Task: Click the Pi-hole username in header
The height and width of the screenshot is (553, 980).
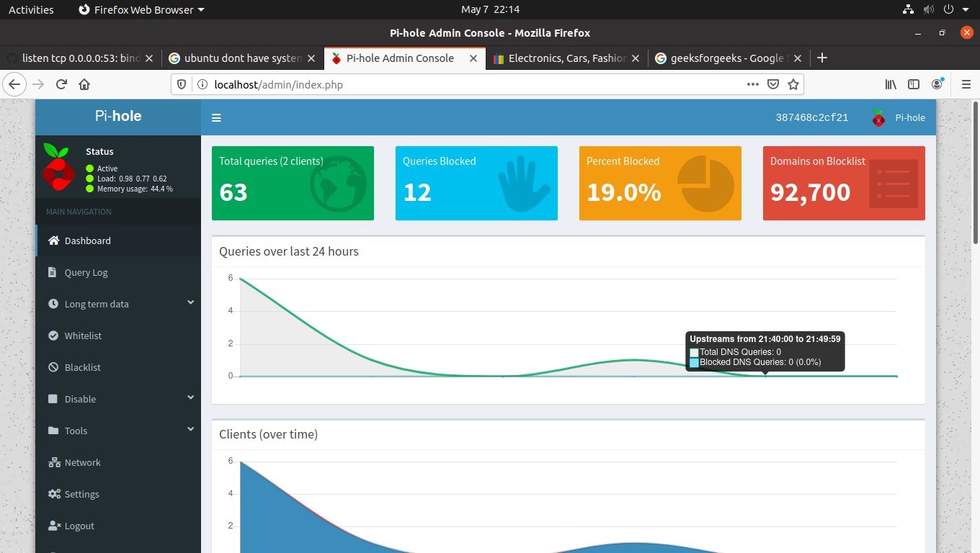Action: [910, 117]
